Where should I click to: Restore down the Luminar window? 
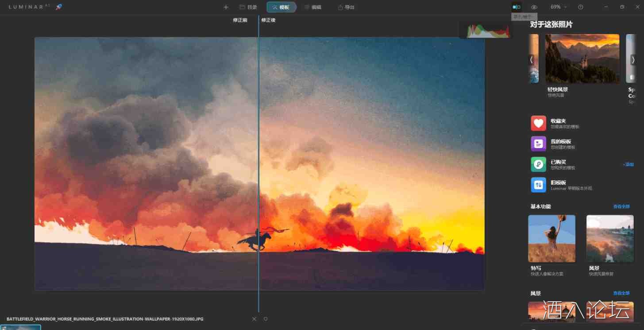tap(622, 7)
